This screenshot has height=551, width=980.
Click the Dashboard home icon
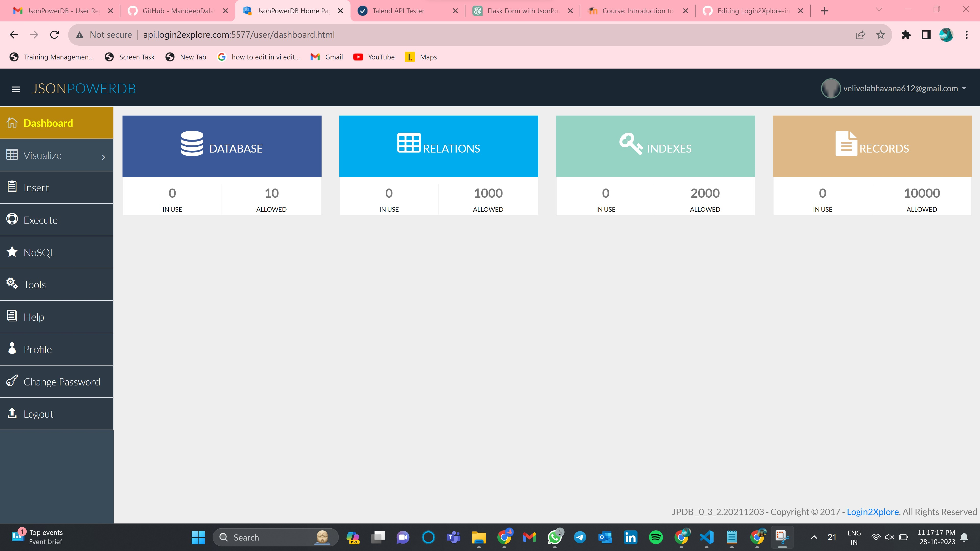[12, 122]
